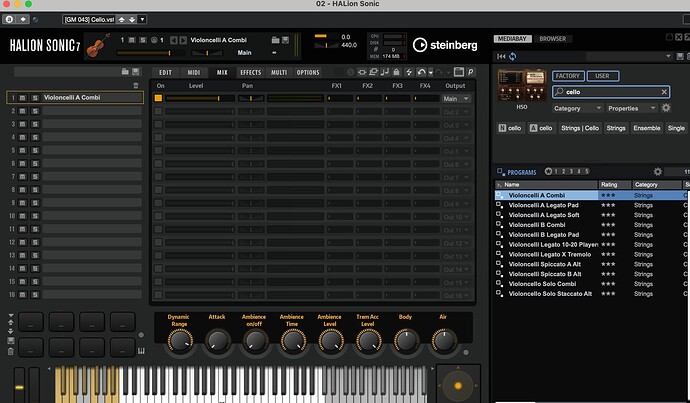The width and height of the screenshot is (690, 403).
Task: Click the multi program save icon above slot rack
Action: point(136,71)
